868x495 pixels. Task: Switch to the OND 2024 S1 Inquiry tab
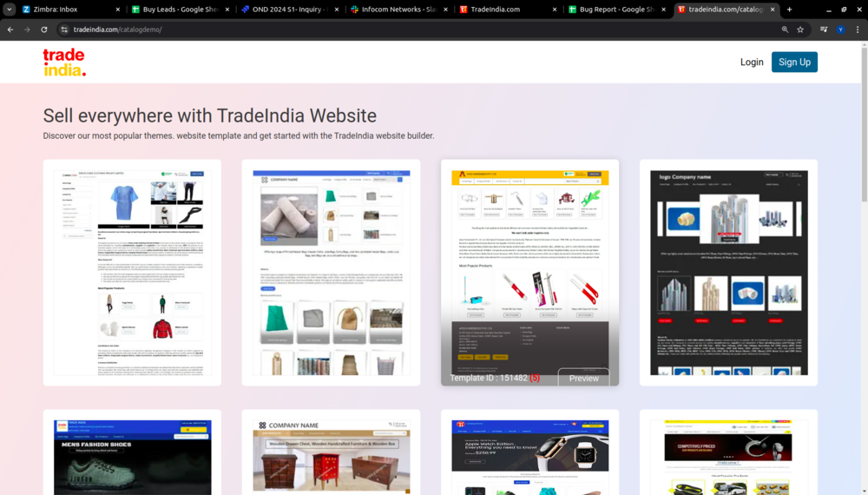[290, 10]
